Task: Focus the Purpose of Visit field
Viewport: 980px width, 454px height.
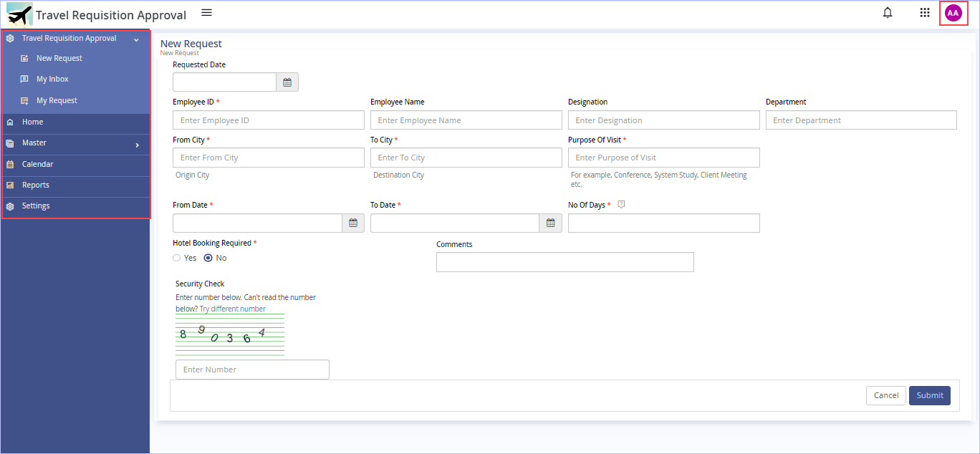Action: tap(664, 158)
